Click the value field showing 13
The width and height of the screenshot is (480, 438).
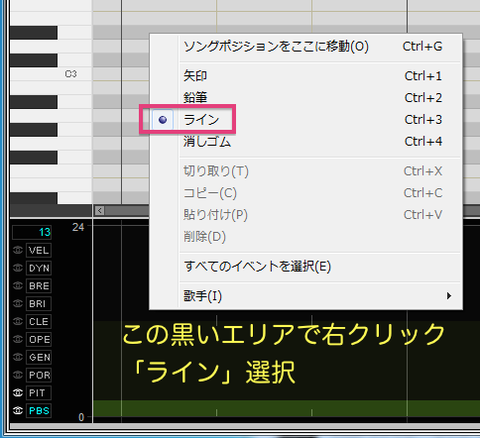click(x=32, y=232)
